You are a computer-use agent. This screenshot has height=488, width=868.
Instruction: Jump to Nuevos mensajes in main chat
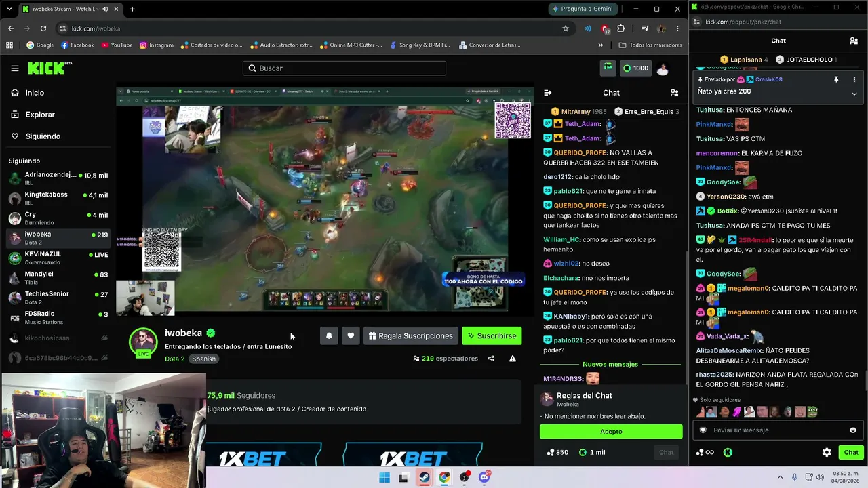(x=610, y=364)
